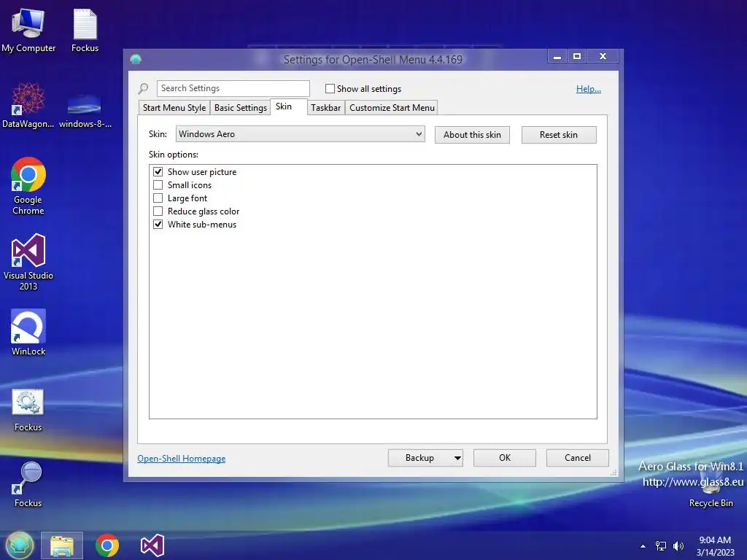
Task: Switch to Taskbar tab
Action: pyautogui.click(x=326, y=108)
